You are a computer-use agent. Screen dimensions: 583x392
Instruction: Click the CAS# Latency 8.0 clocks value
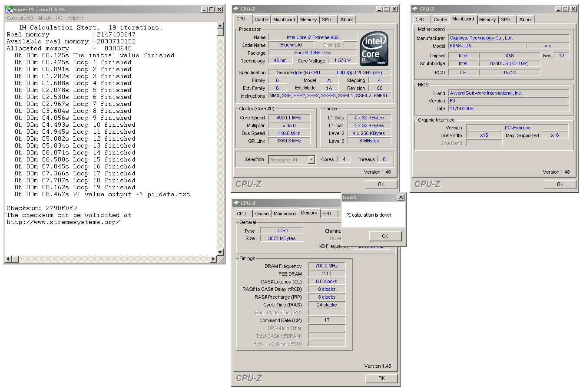point(327,281)
